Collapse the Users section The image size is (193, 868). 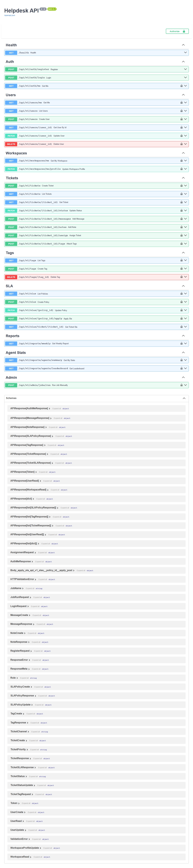pos(183,95)
